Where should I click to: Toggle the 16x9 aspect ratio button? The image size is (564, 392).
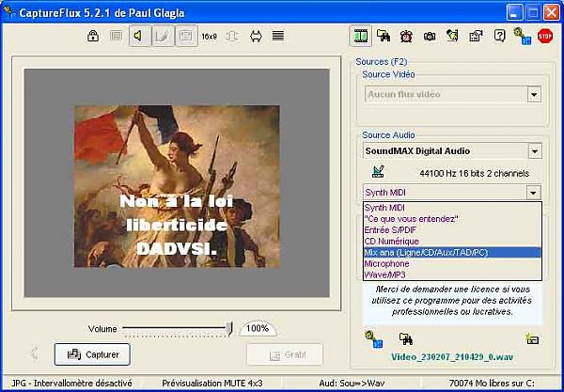209,37
